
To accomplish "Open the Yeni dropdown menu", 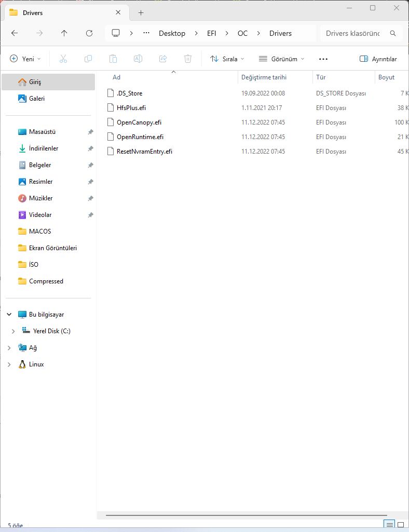I will (x=25, y=59).
